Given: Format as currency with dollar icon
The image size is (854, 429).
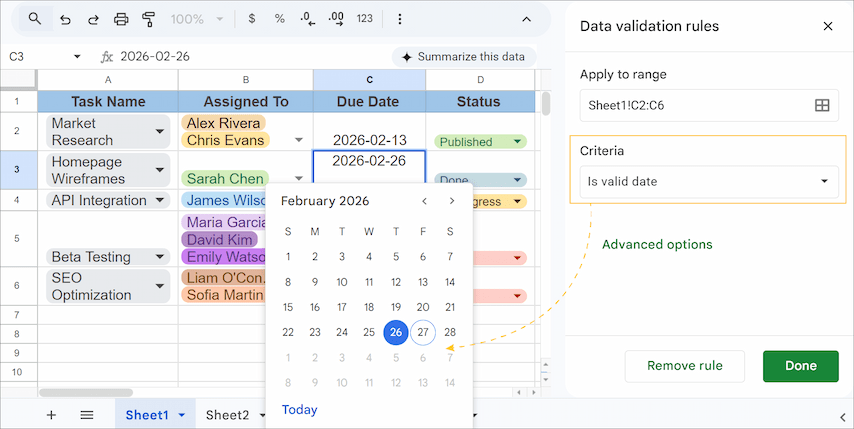Looking at the screenshot, I should (x=252, y=19).
